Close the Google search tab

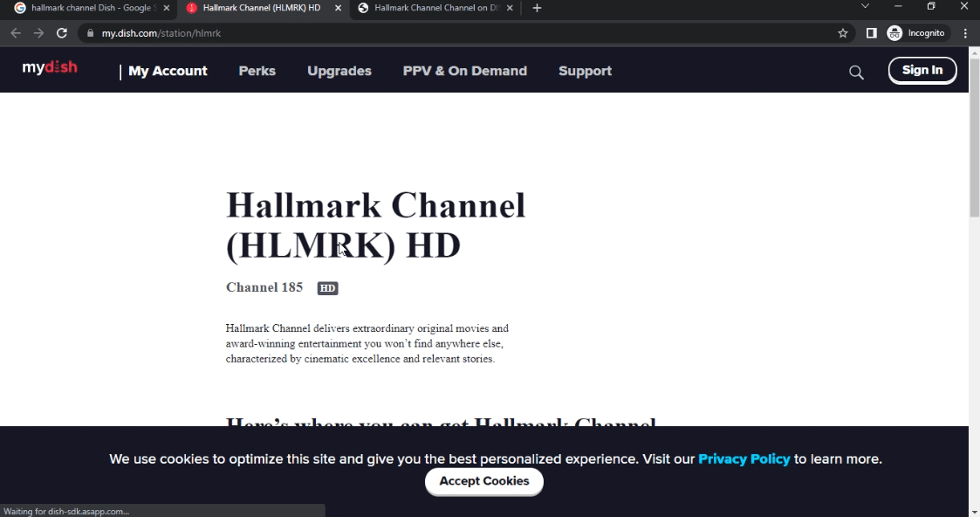click(x=167, y=8)
